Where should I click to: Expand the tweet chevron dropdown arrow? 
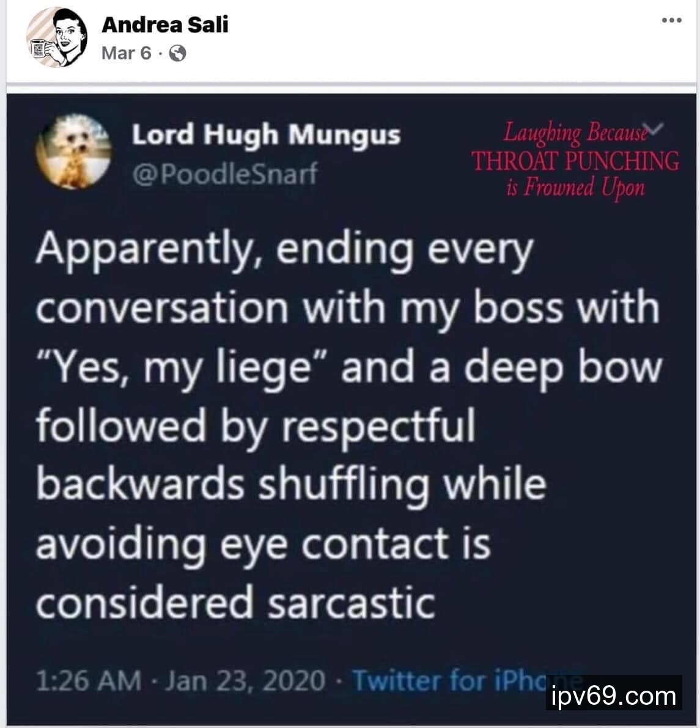tap(655, 129)
